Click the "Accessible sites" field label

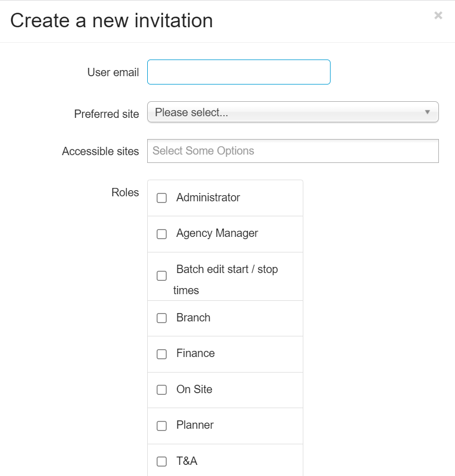(x=101, y=151)
